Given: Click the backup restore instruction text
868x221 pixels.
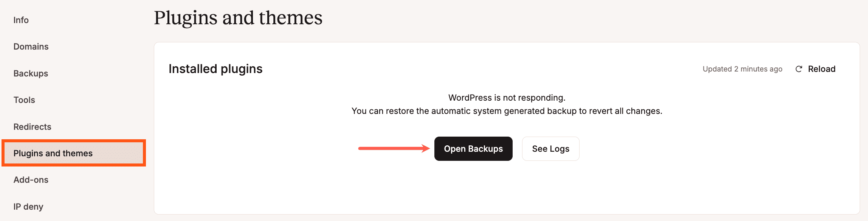Looking at the screenshot, I should click(x=507, y=111).
